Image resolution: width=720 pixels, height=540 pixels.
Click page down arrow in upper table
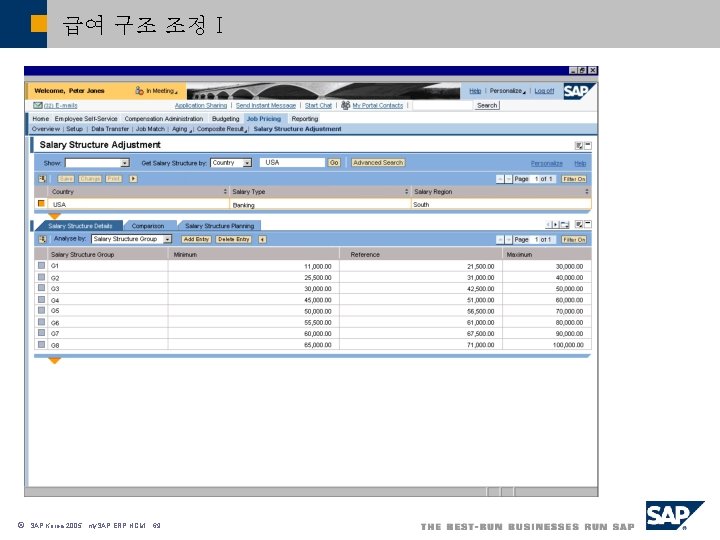click(508, 179)
